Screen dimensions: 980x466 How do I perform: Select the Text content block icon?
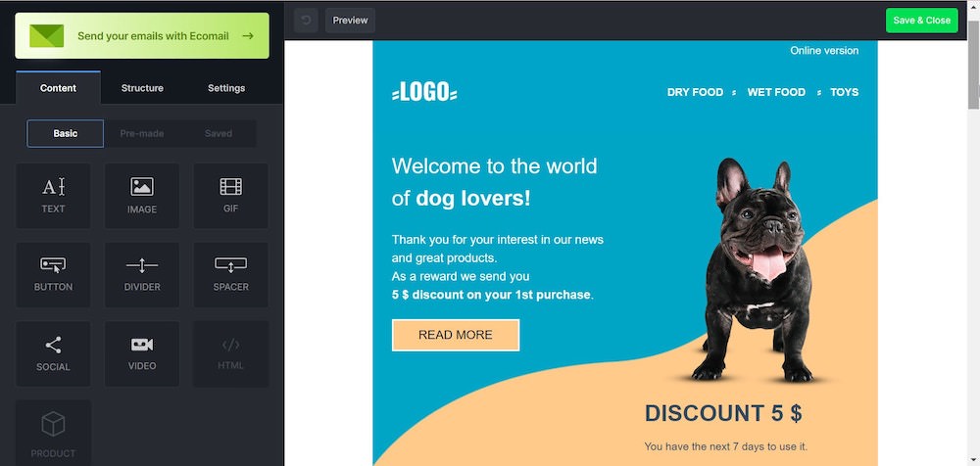[53, 187]
